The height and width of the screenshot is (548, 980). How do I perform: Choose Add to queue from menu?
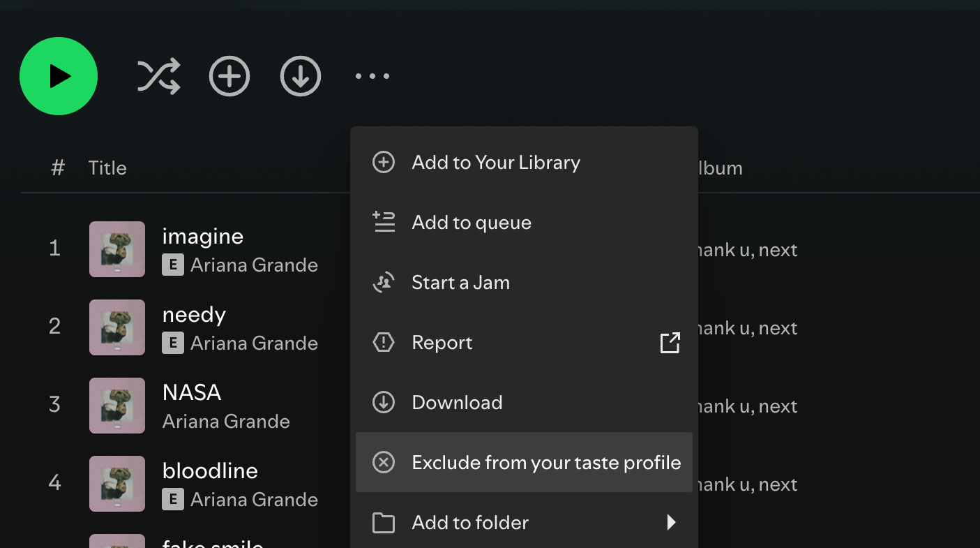524,223
